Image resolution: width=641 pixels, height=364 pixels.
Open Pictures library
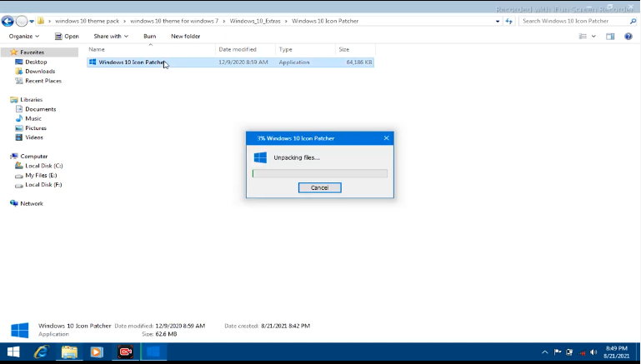click(x=36, y=128)
